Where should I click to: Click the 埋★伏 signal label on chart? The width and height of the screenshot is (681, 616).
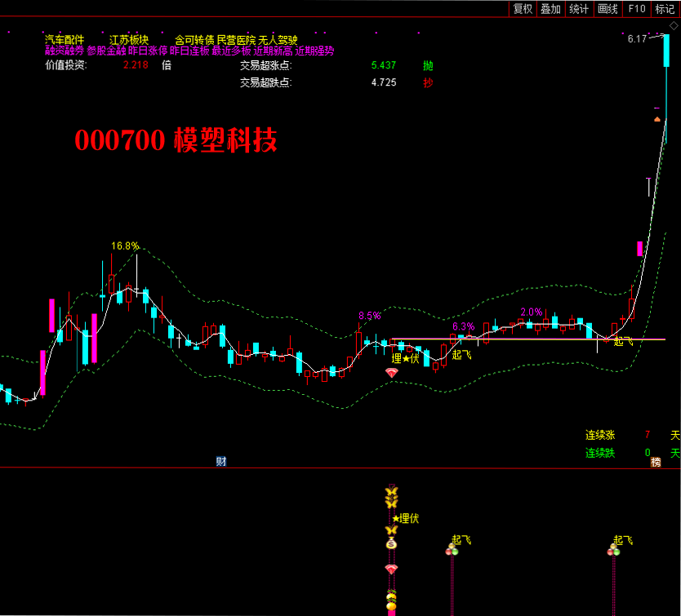[x=405, y=357]
